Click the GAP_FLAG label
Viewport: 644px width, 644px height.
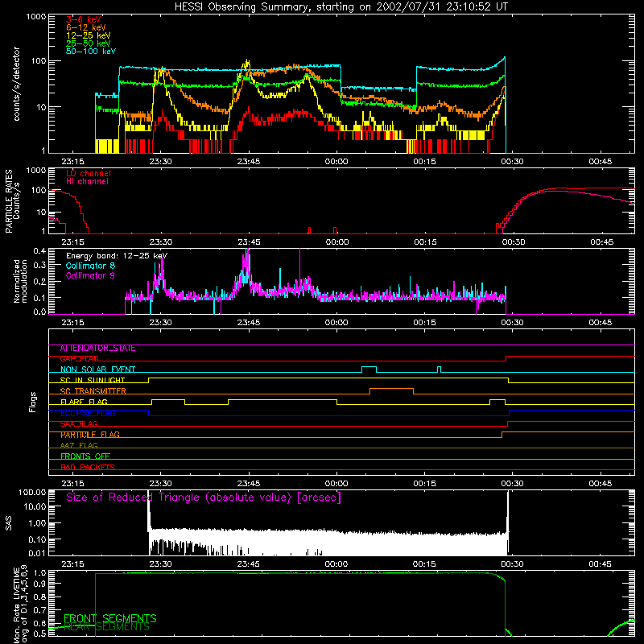pyautogui.click(x=79, y=359)
